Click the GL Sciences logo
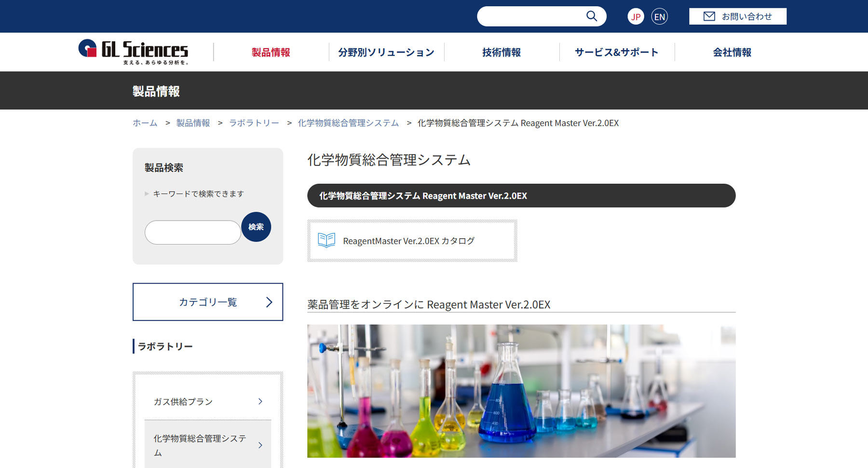868x468 pixels. (x=134, y=52)
